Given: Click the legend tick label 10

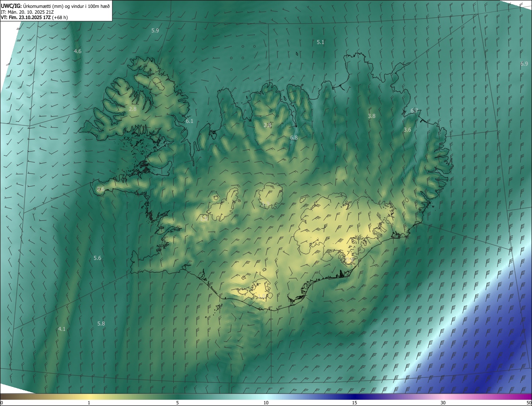Looking at the screenshot, I should [x=266, y=403].
